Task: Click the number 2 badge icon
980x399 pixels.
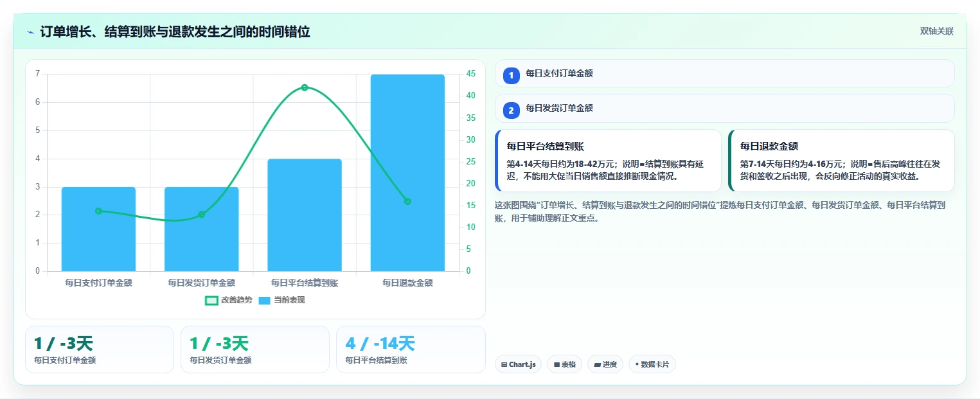Action: pos(512,110)
